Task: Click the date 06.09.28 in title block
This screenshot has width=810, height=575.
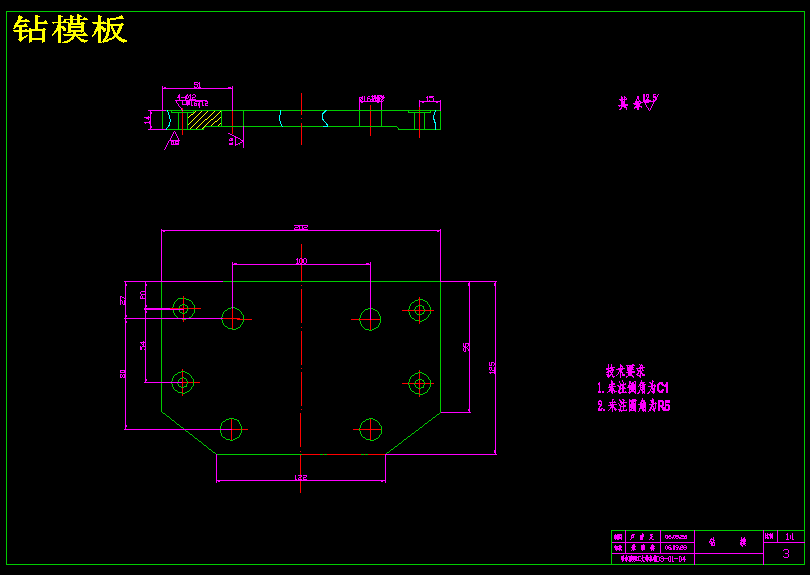Action: pos(676,537)
